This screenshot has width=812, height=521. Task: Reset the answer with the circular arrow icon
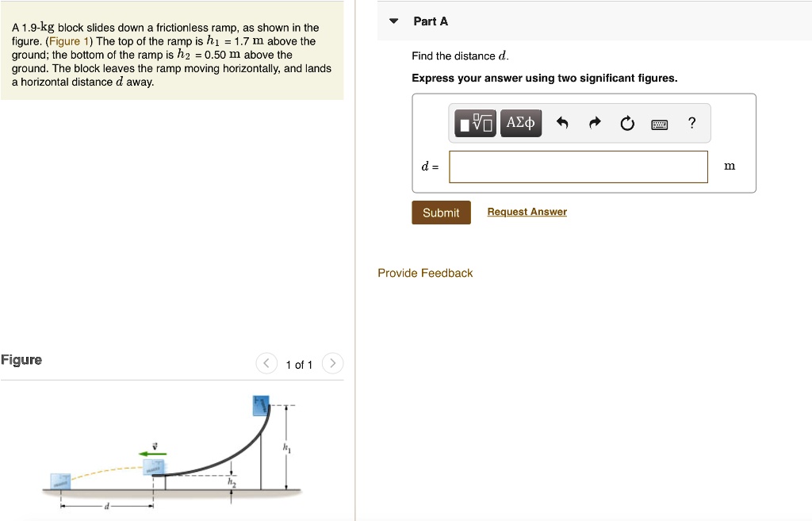[626, 122]
